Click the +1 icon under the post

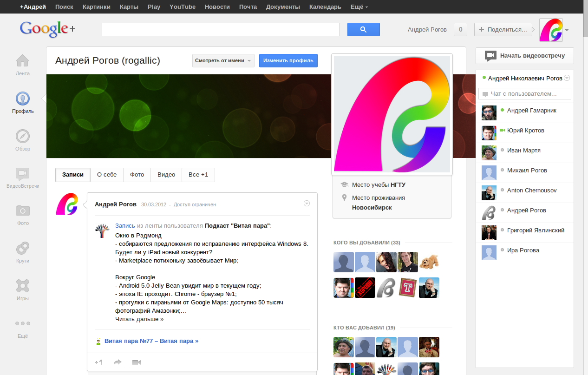98,362
